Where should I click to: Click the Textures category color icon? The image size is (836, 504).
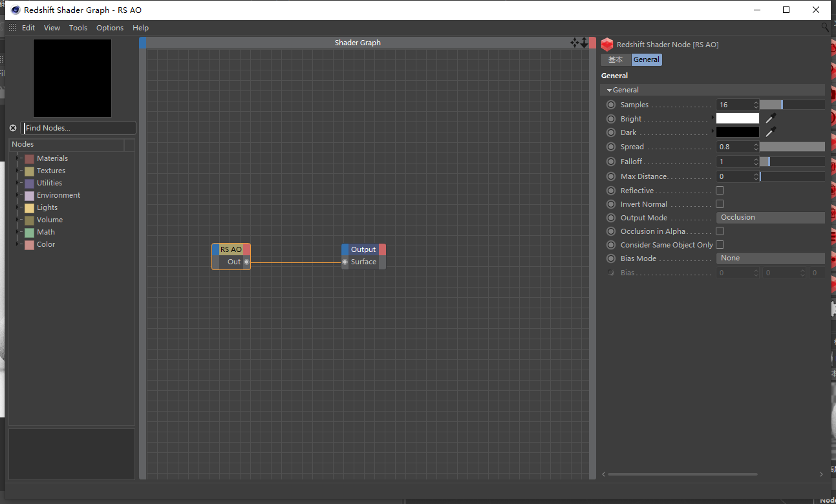point(29,171)
